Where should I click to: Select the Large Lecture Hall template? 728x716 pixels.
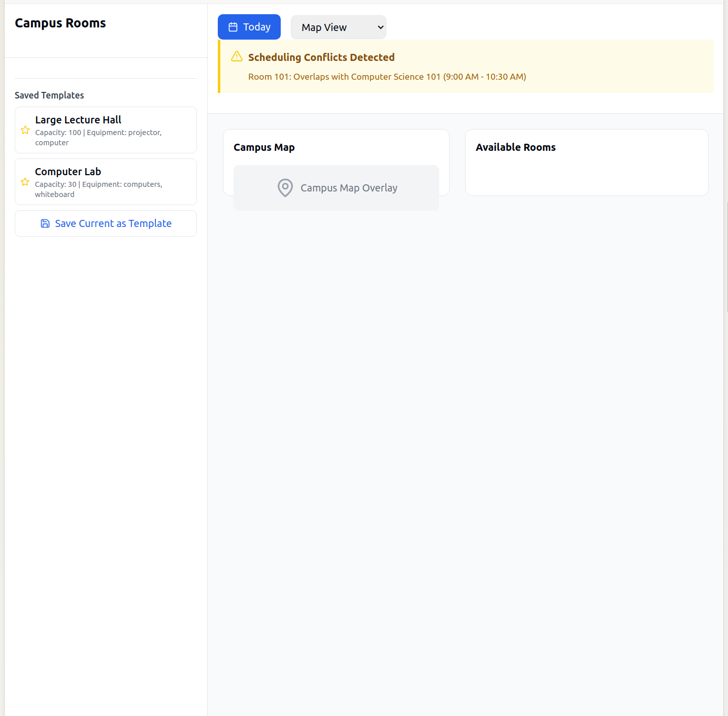point(78,120)
